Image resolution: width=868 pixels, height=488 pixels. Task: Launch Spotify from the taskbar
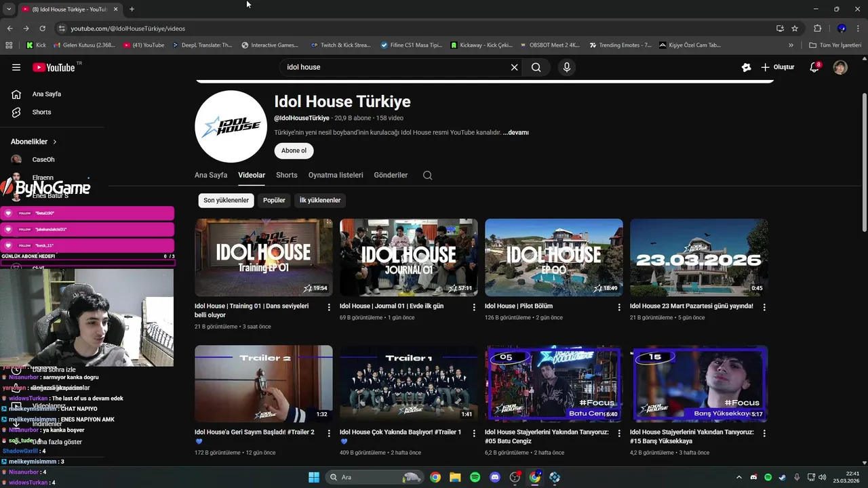tap(475, 477)
